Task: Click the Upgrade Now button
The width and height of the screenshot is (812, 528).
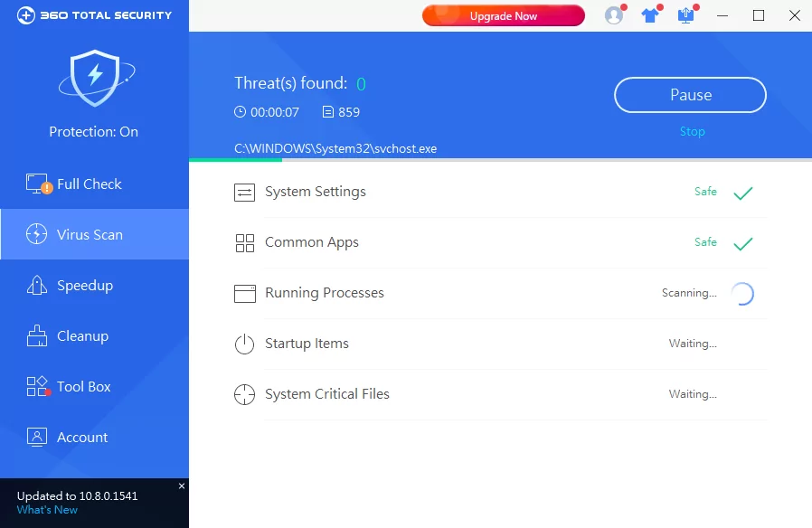Action: pyautogui.click(x=504, y=15)
